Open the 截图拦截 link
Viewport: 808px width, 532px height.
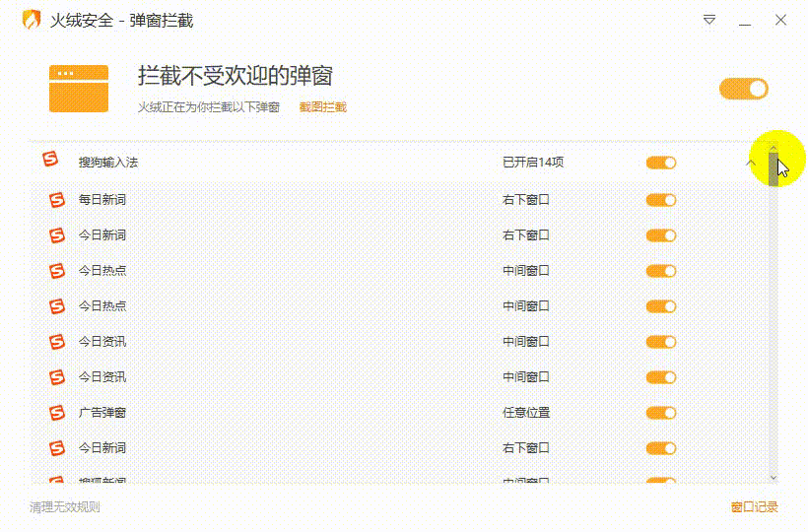(x=322, y=107)
